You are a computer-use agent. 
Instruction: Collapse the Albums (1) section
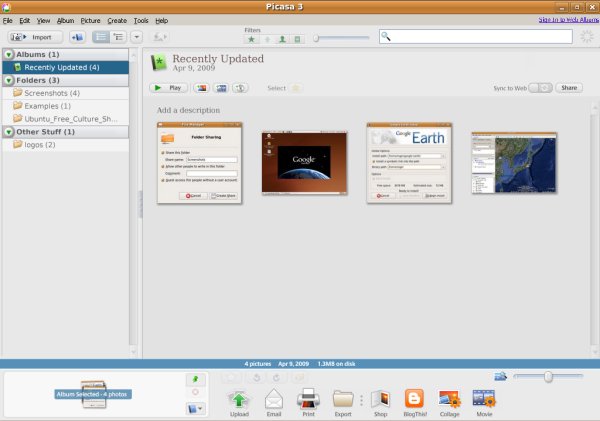point(8,54)
